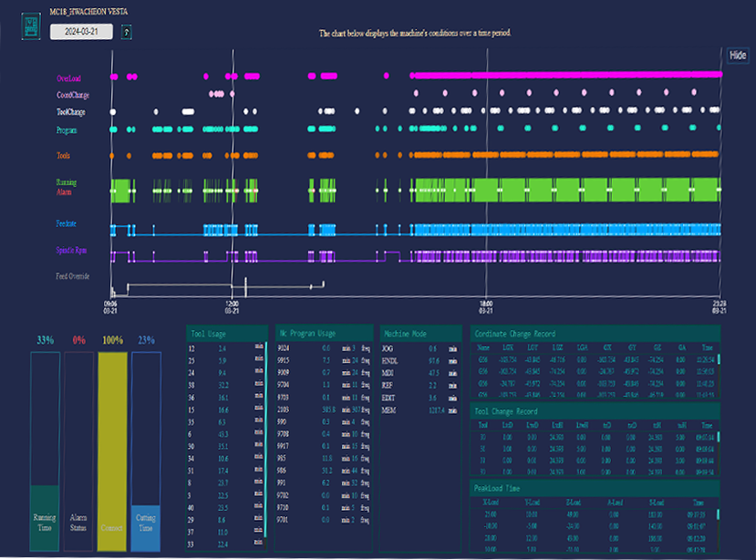Select the Nc Program Usage panel header

click(x=324, y=334)
